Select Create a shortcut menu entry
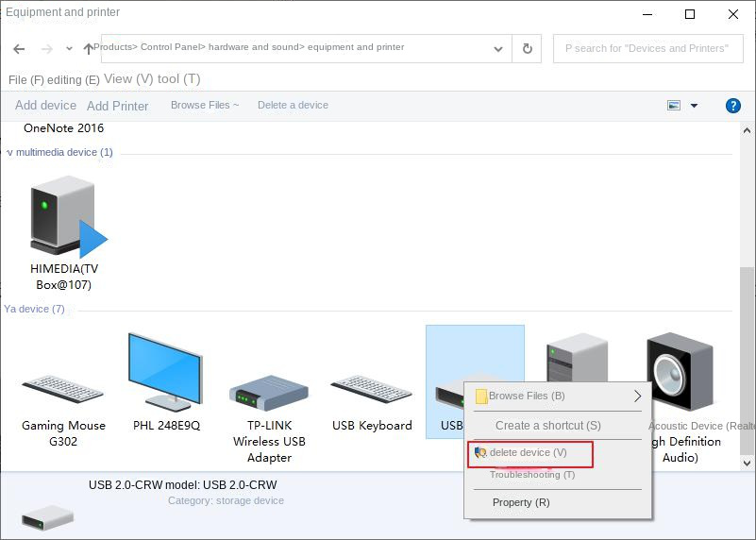756x540 pixels. [x=547, y=426]
